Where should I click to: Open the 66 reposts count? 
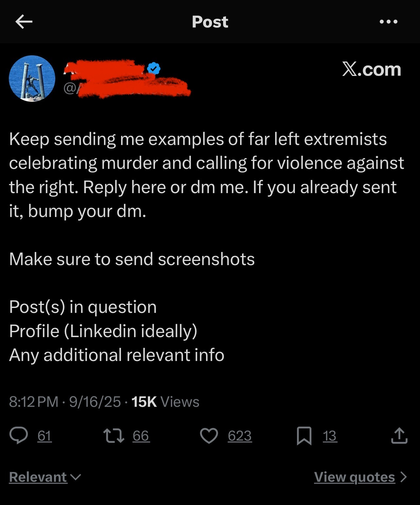(x=141, y=436)
